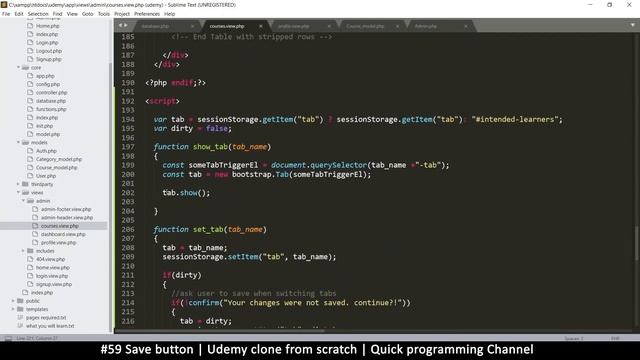Open profile.view.php in the sidebar
The width and height of the screenshot is (640, 360).
click(58, 242)
